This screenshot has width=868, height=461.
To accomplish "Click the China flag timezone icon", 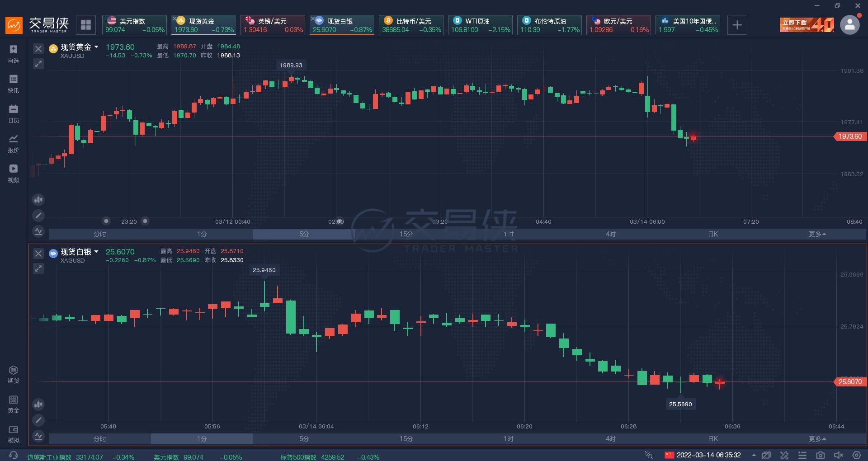I will (x=669, y=455).
